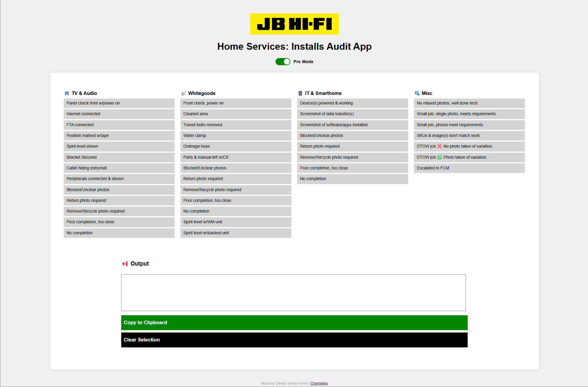Click the green checkmark in DTOW job row
Image resolution: width=588 pixels, height=387 pixels.
point(440,157)
